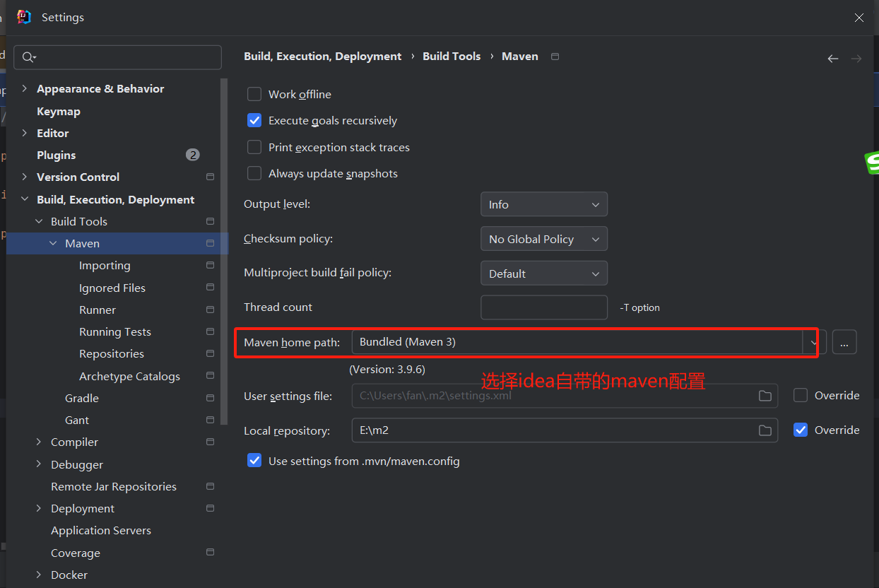
Task: Select Importing under Maven
Action: coord(105,265)
